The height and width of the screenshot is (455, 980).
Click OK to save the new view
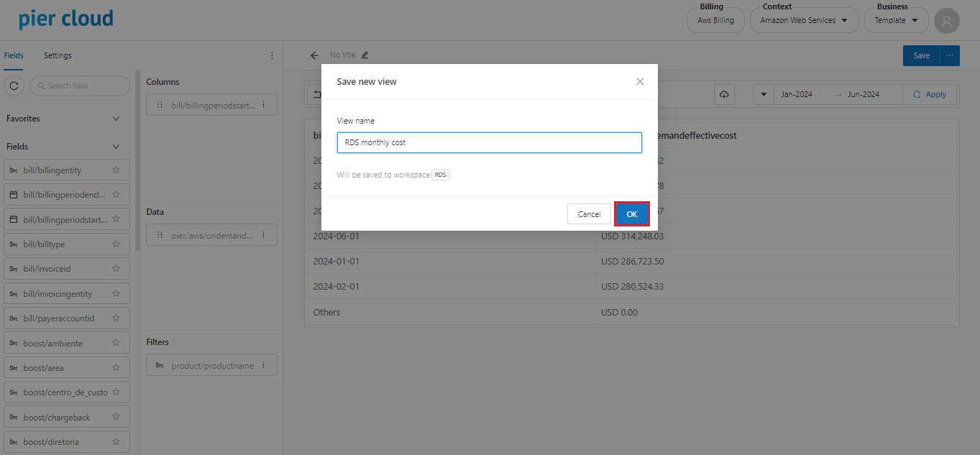[x=632, y=214]
